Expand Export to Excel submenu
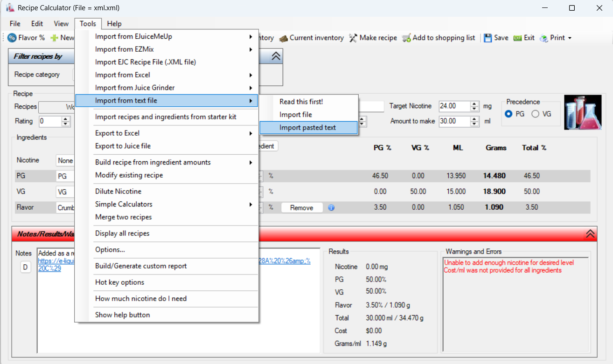This screenshot has width=613, height=364. coord(167,133)
